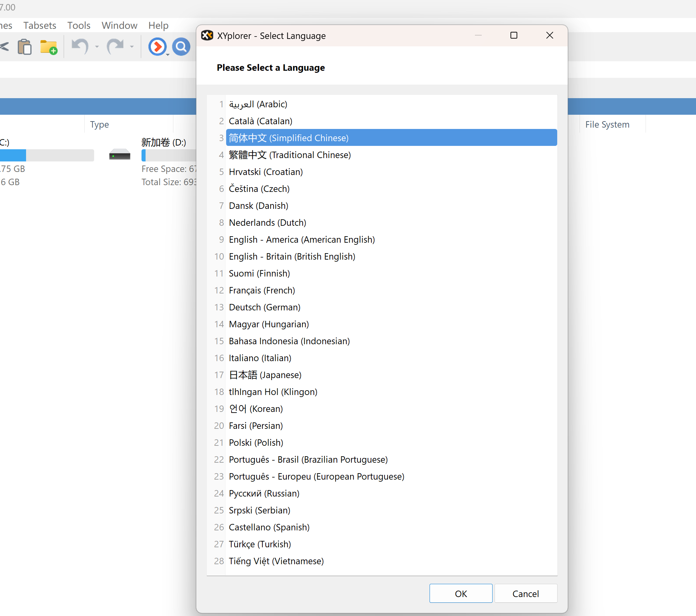The width and height of the screenshot is (696, 616).
Task: Select 日本語 (Japanese) language entry
Action: pyautogui.click(x=265, y=375)
